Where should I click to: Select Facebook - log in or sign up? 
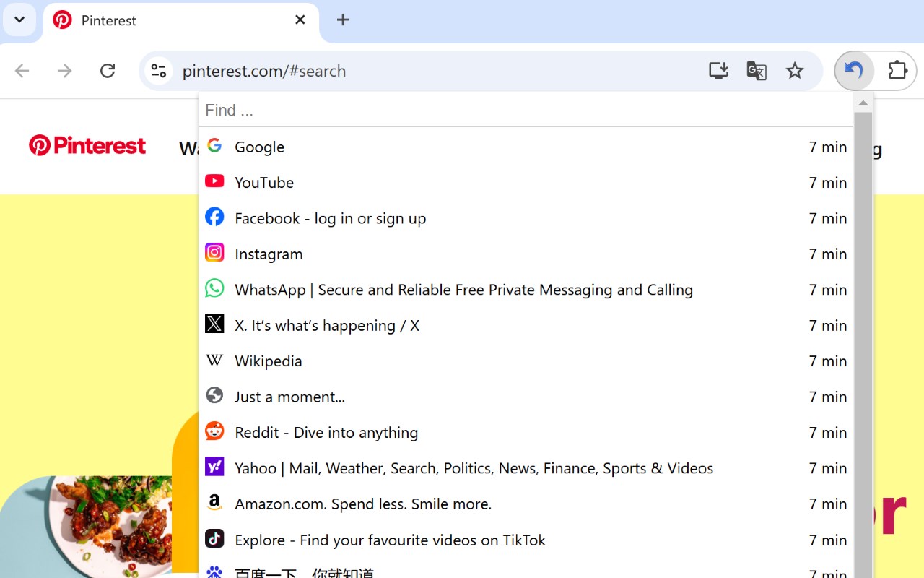point(330,219)
